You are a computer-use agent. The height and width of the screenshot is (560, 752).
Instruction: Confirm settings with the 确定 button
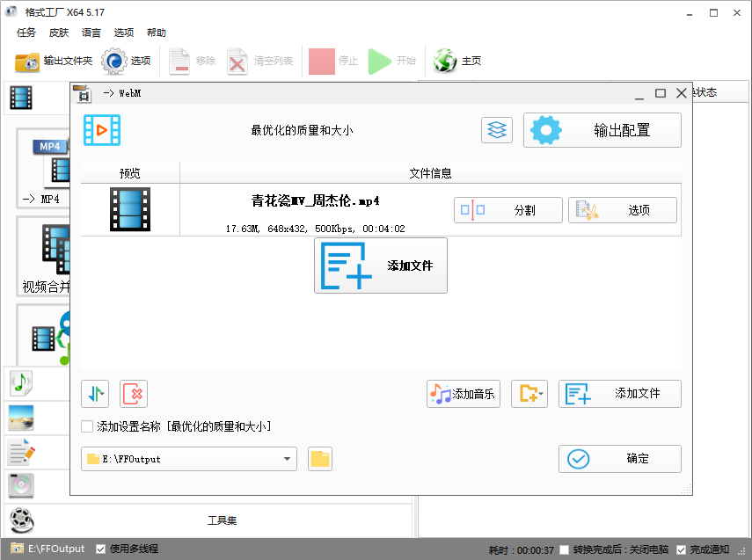[x=619, y=459]
